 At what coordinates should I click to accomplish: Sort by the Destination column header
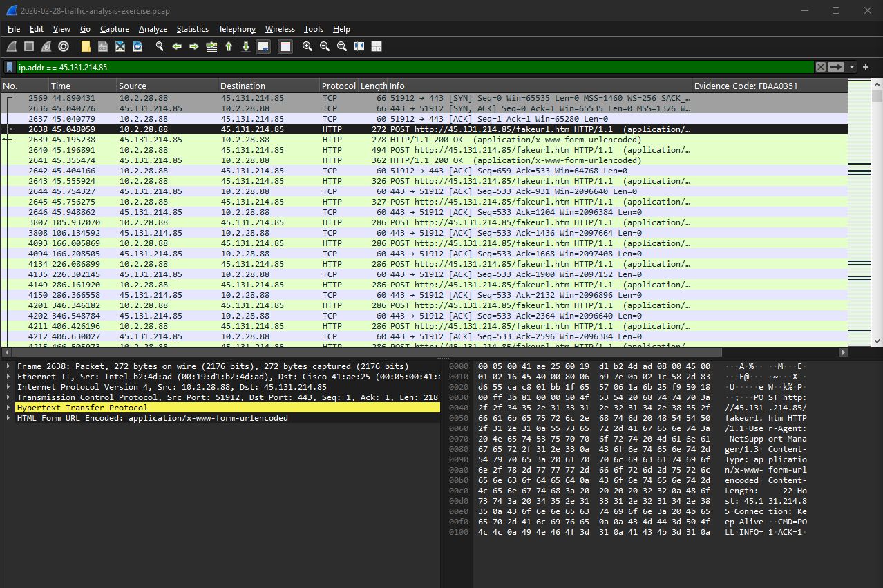[269, 86]
